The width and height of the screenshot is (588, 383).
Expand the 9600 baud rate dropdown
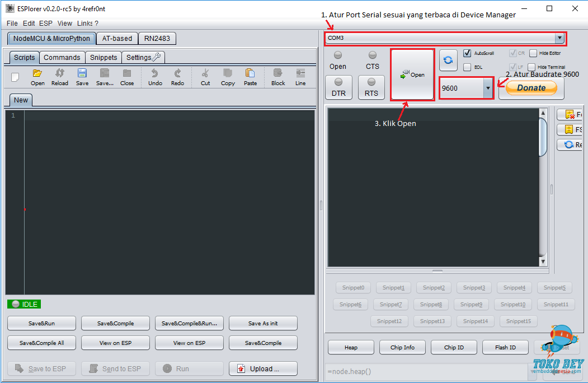coord(488,88)
